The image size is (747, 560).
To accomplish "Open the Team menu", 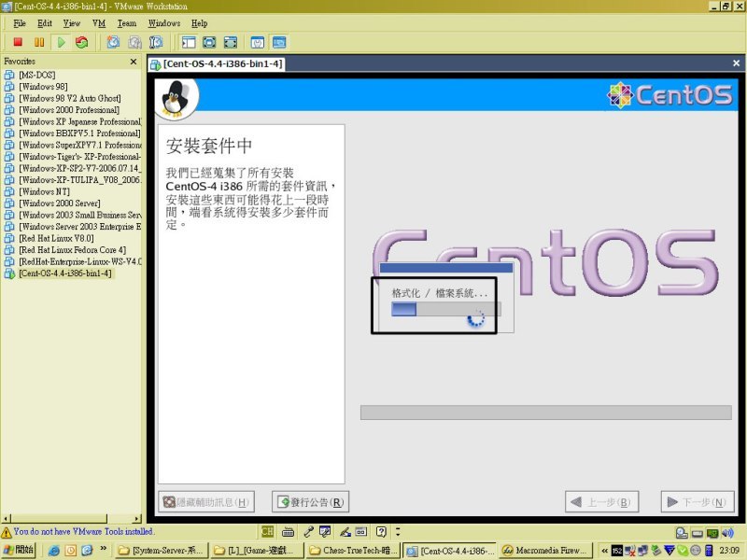I will 126,22.
